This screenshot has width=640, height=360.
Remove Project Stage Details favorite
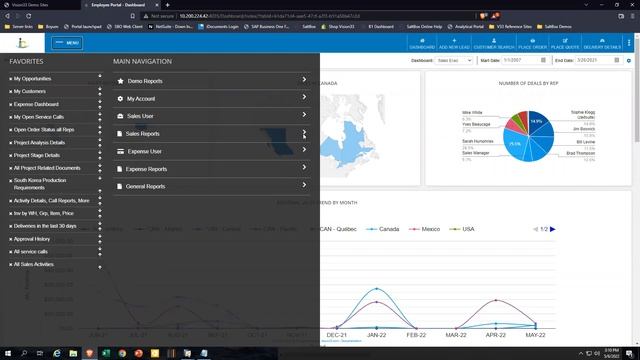point(11,156)
